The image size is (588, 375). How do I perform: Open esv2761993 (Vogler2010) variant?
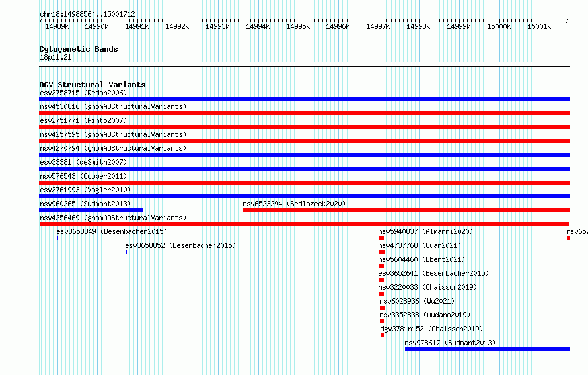(x=85, y=190)
